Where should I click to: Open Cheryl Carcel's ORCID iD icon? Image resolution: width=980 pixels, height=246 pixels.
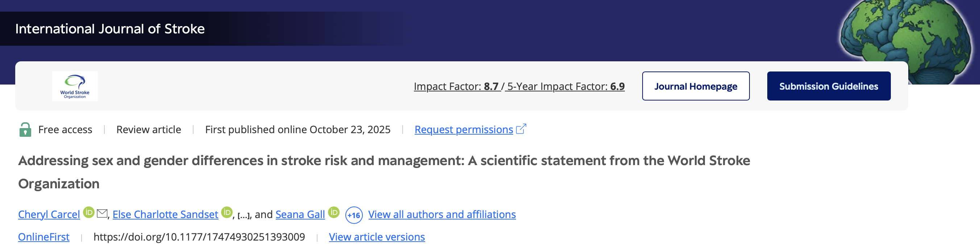pyautogui.click(x=89, y=212)
